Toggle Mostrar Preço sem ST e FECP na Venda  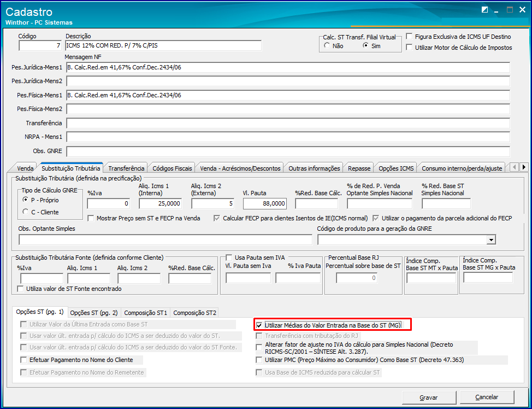pos(91,218)
